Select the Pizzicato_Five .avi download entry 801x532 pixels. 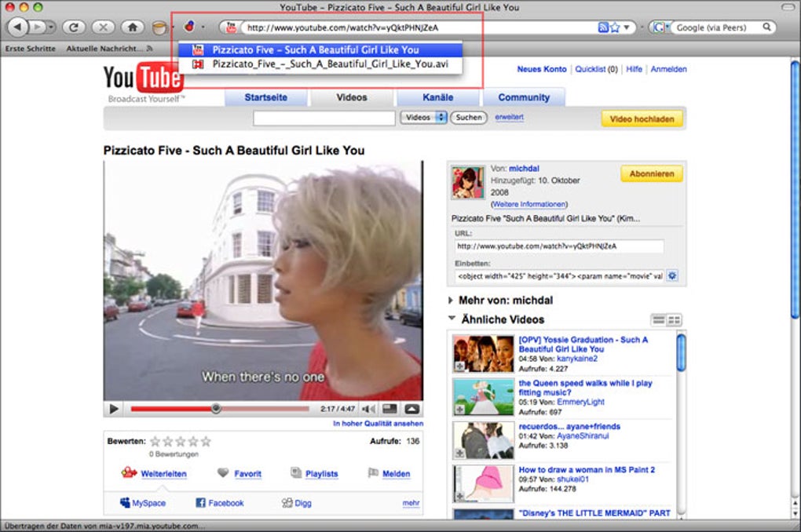click(320, 64)
